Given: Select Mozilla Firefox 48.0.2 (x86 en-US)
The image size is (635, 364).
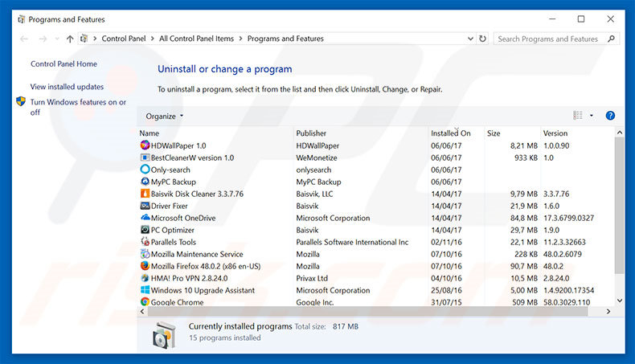Looking at the screenshot, I should click(206, 266).
